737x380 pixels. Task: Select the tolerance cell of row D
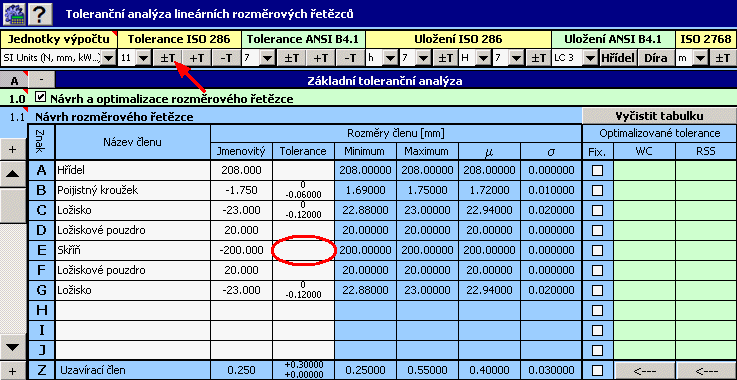303,230
